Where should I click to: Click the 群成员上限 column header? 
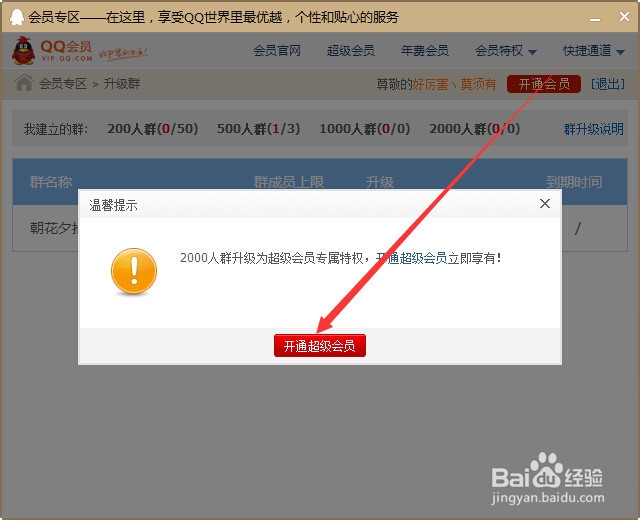[289, 182]
